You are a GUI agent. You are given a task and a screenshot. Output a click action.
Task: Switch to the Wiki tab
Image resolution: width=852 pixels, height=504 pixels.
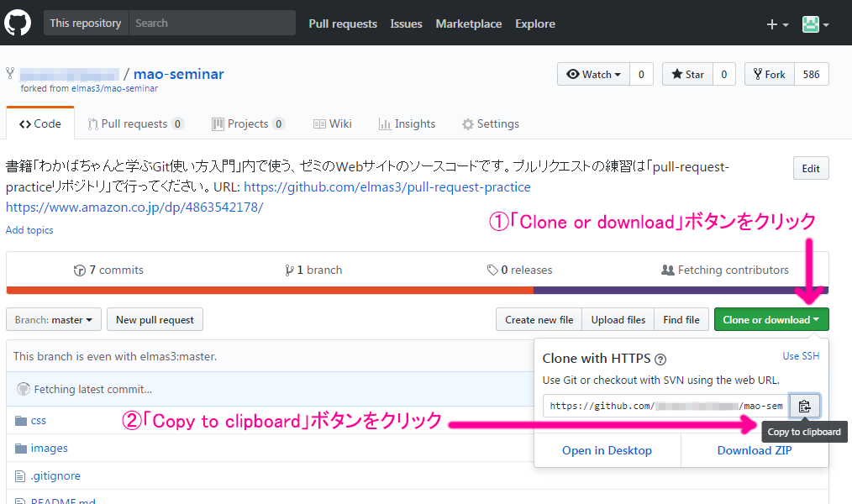(x=333, y=123)
